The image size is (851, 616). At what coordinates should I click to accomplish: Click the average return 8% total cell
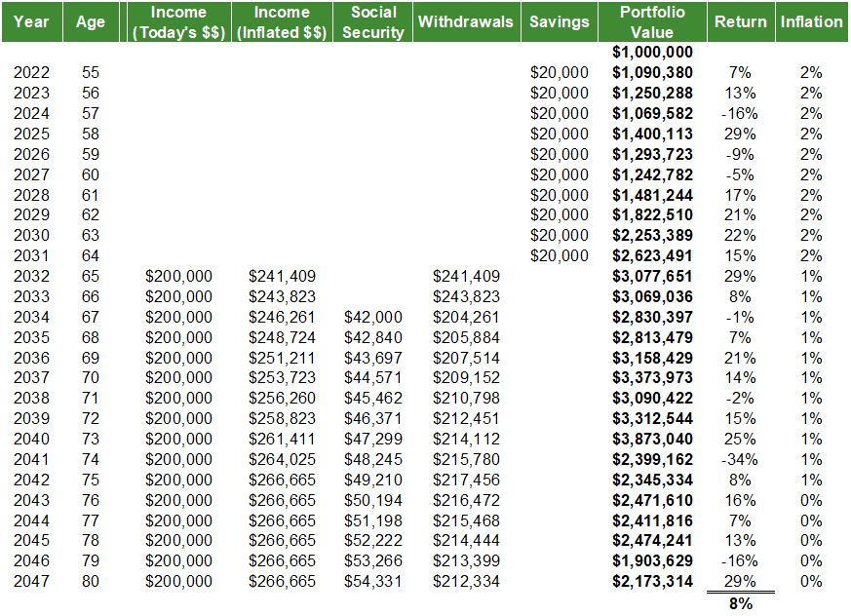coord(741,604)
